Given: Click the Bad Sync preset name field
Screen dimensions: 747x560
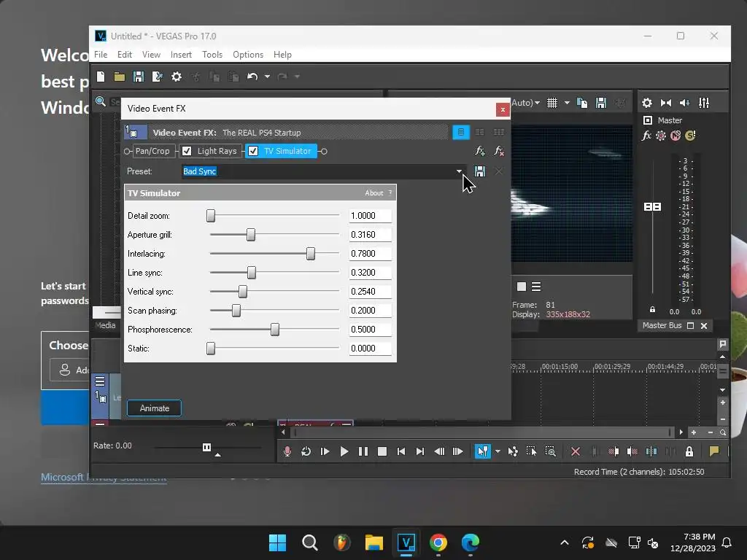Looking at the screenshot, I should coord(317,171).
